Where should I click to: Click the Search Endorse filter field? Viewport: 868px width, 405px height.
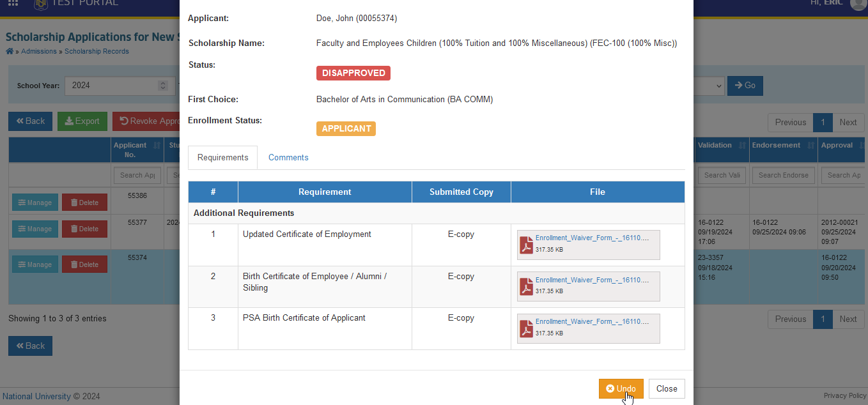tap(784, 175)
